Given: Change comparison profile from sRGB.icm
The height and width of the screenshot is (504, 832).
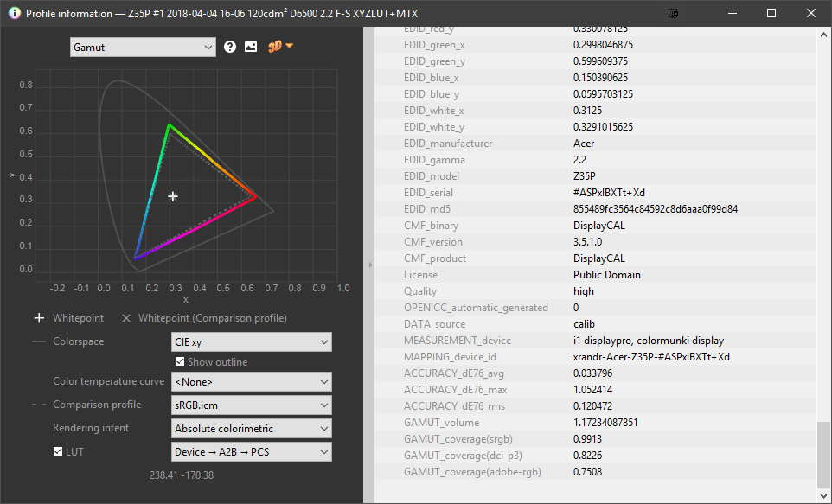Looking at the screenshot, I should coord(252,405).
